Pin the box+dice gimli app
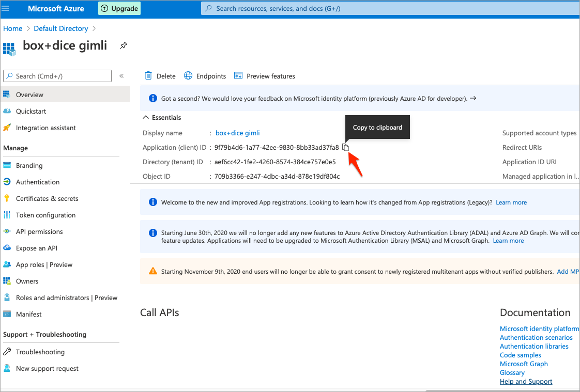580x392 pixels. 124,45
